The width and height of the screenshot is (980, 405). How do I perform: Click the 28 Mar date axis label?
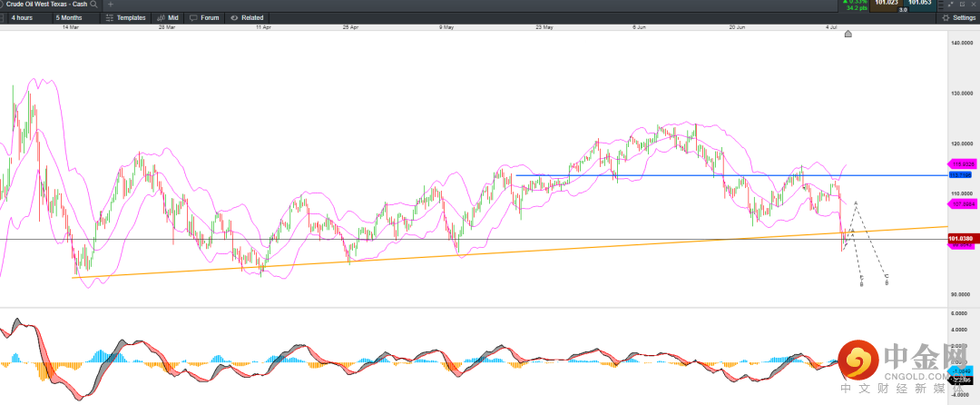click(168, 27)
